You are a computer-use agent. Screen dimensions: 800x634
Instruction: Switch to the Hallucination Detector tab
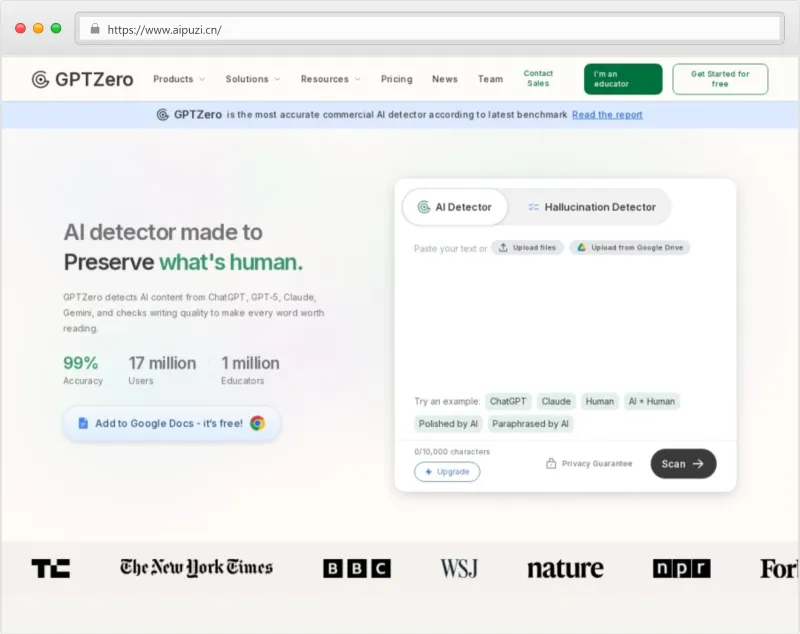click(591, 207)
